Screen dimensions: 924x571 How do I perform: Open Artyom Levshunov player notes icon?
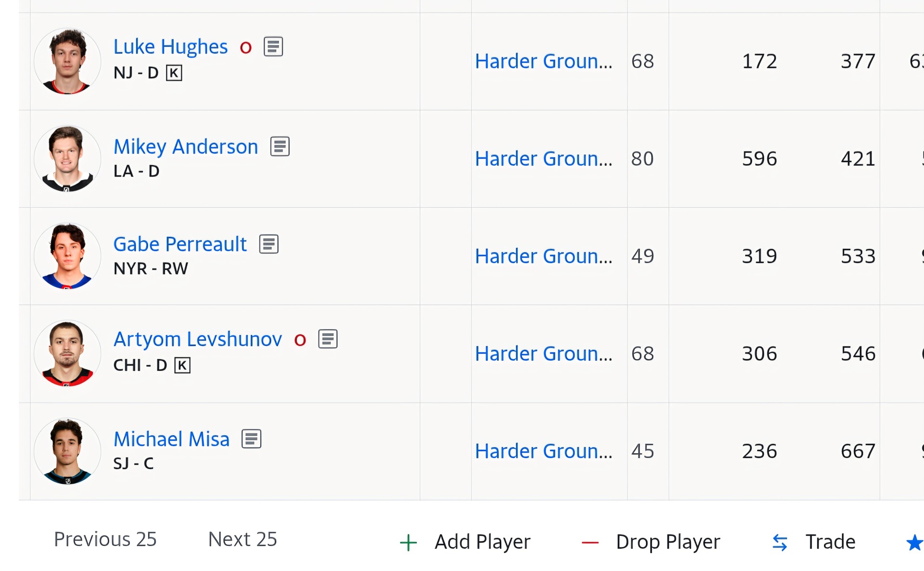coord(328,339)
